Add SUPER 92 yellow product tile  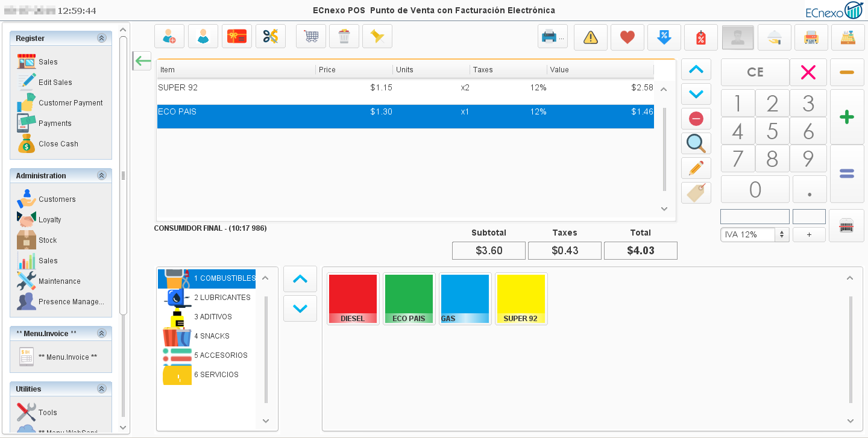(x=521, y=299)
